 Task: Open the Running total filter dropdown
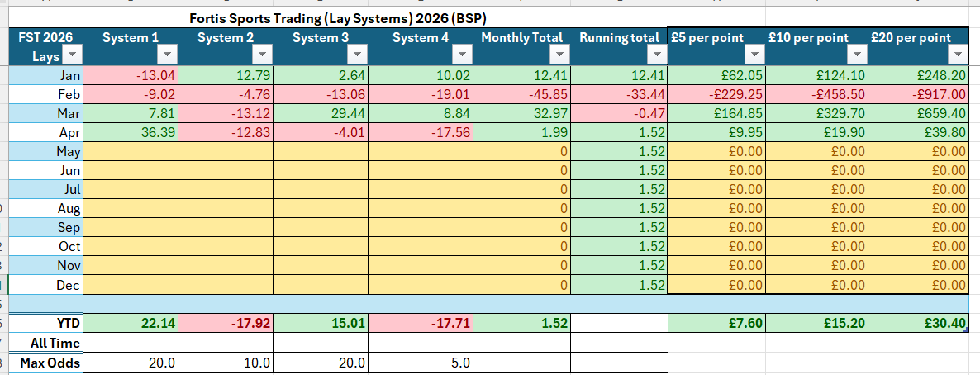coord(656,55)
